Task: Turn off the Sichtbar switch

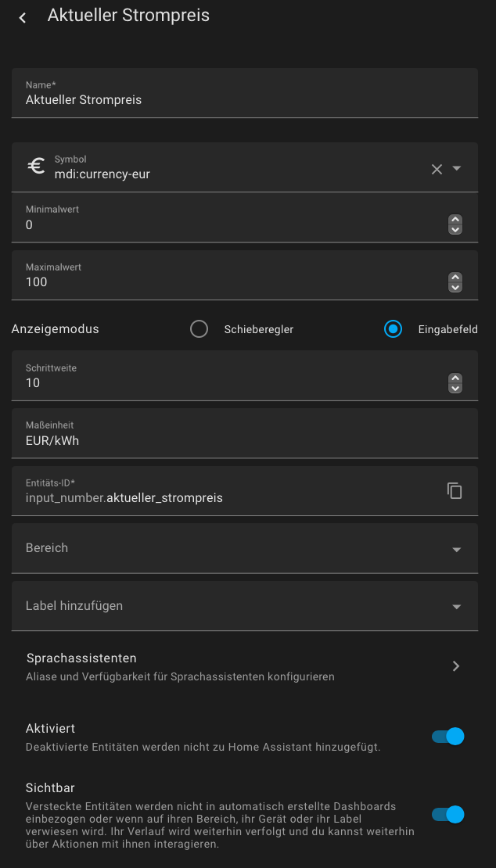Action: pyautogui.click(x=447, y=814)
